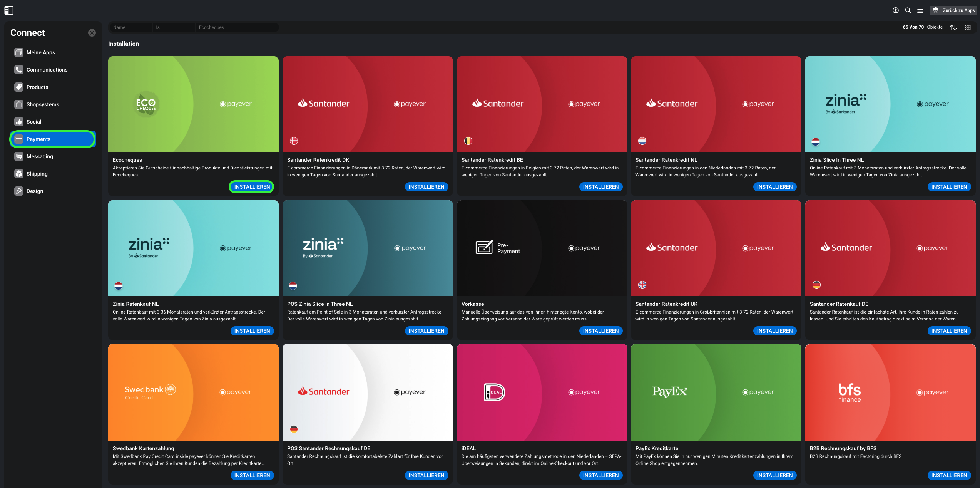Click the Communications phone icon
The height and width of the screenshot is (488, 980).
[x=19, y=70]
